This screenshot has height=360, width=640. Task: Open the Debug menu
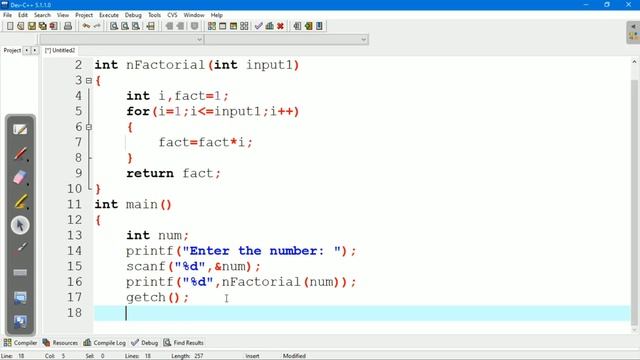pos(133,15)
